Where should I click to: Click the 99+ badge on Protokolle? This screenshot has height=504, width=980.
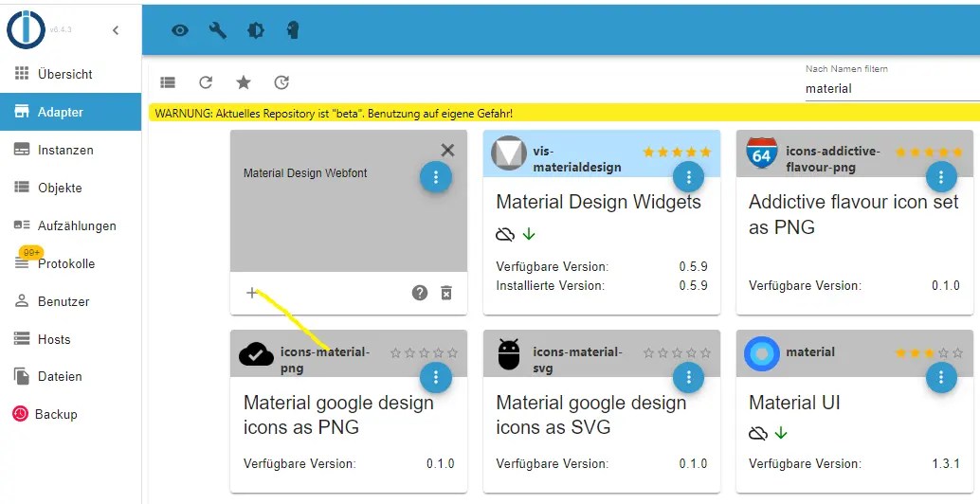tap(30, 253)
